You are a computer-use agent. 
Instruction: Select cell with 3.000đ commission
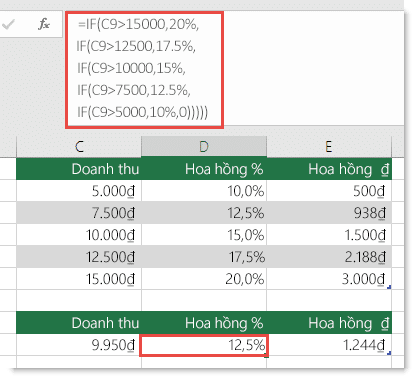[x=329, y=279]
